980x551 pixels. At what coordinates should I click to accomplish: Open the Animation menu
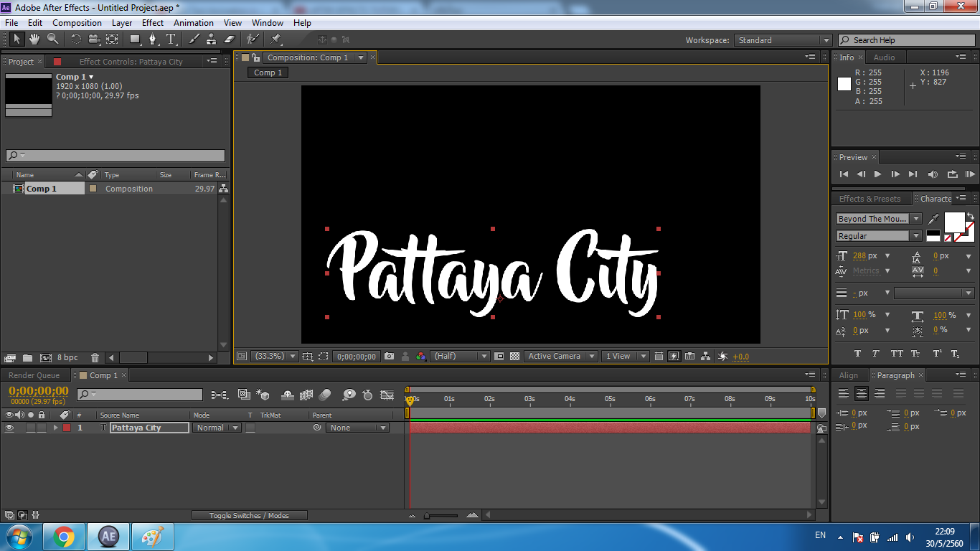click(193, 23)
